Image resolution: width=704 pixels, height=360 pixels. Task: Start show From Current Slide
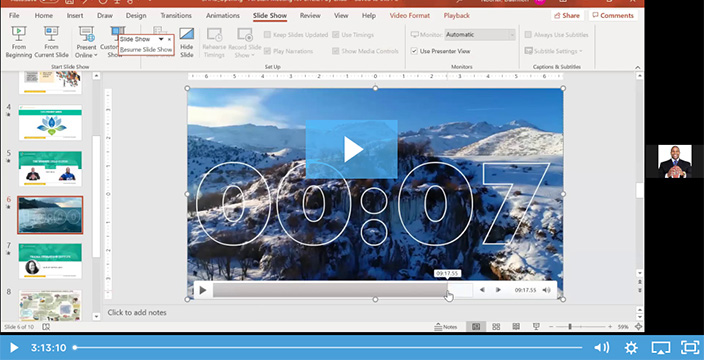[51, 42]
